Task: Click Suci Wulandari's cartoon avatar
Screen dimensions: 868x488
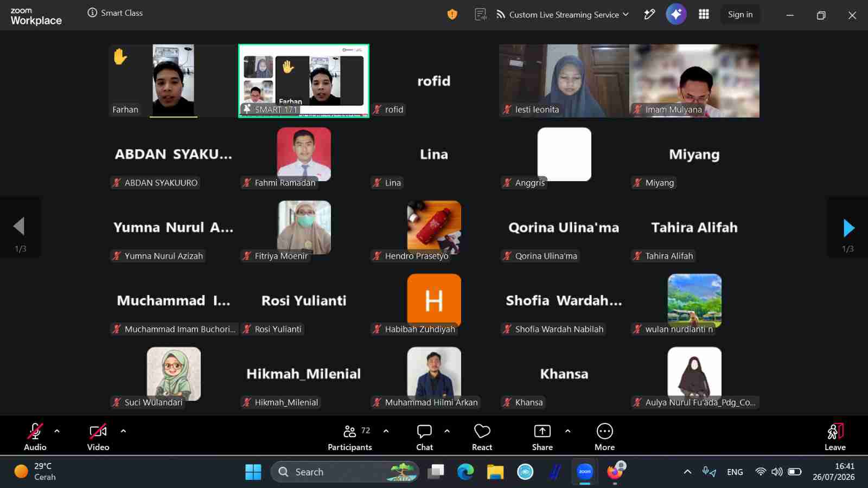Action: 174,374
